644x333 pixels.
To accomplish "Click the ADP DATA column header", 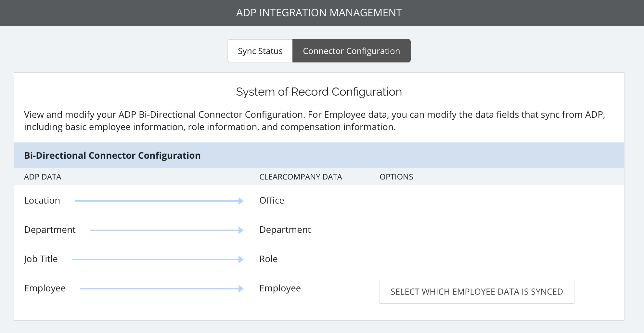I will (43, 177).
